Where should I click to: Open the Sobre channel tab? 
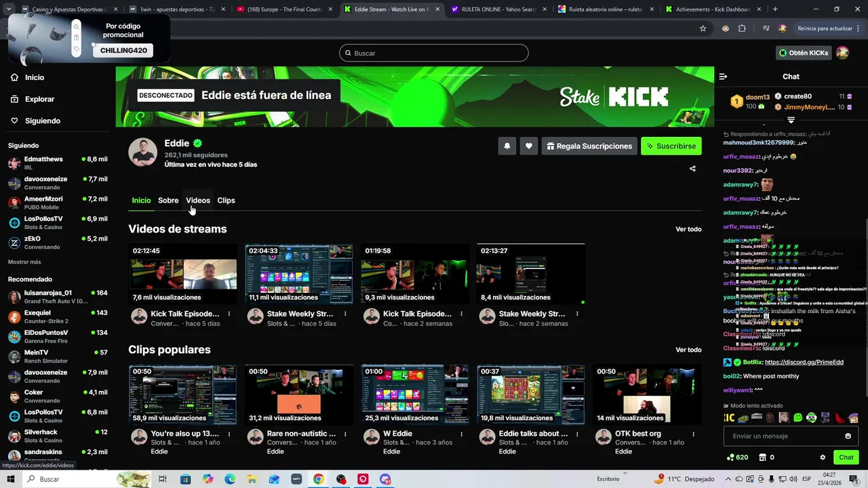(x=168, y=200)
